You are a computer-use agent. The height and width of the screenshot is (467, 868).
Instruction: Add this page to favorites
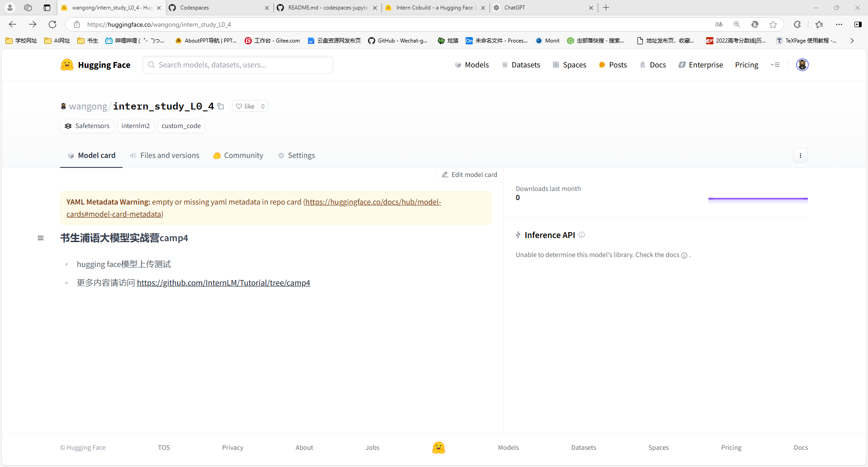773,24
